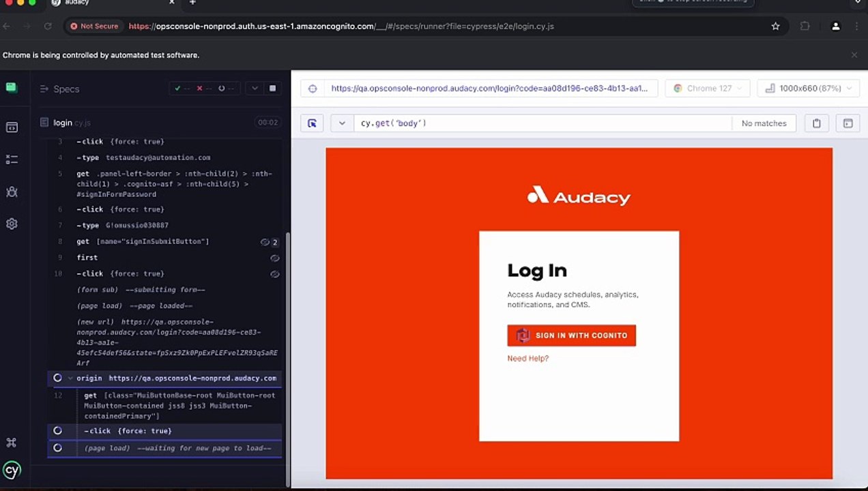Click the browser address bar URL
Screen dimensions: 868x491
[x=341, y=26]
